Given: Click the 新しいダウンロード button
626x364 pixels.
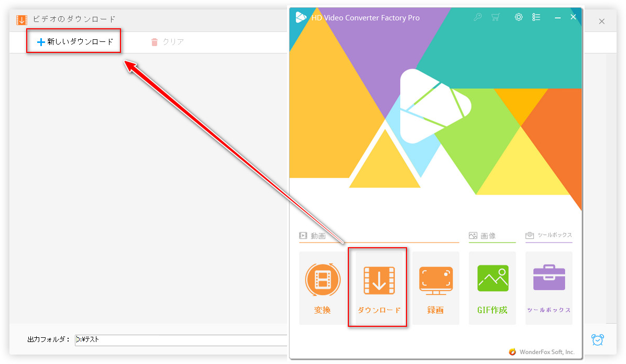Looking at the screenshot, I should coord(75,41).
